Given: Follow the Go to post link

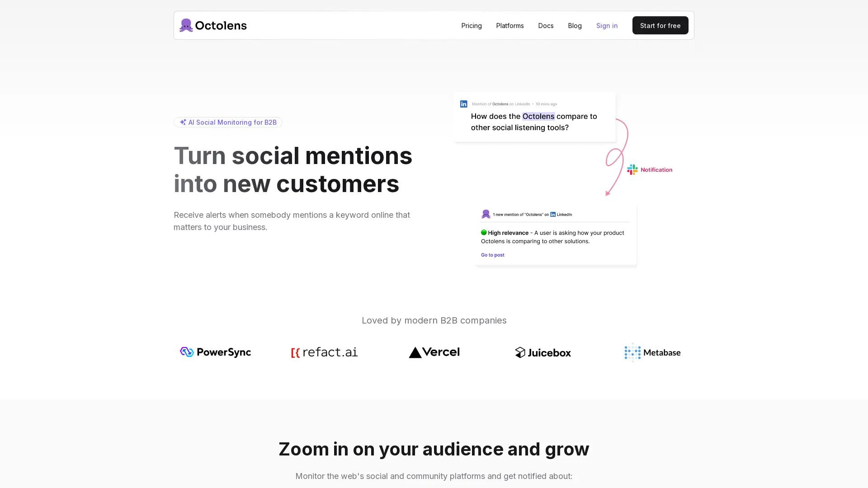Looking at the screenshot, I should pos(492,255).
